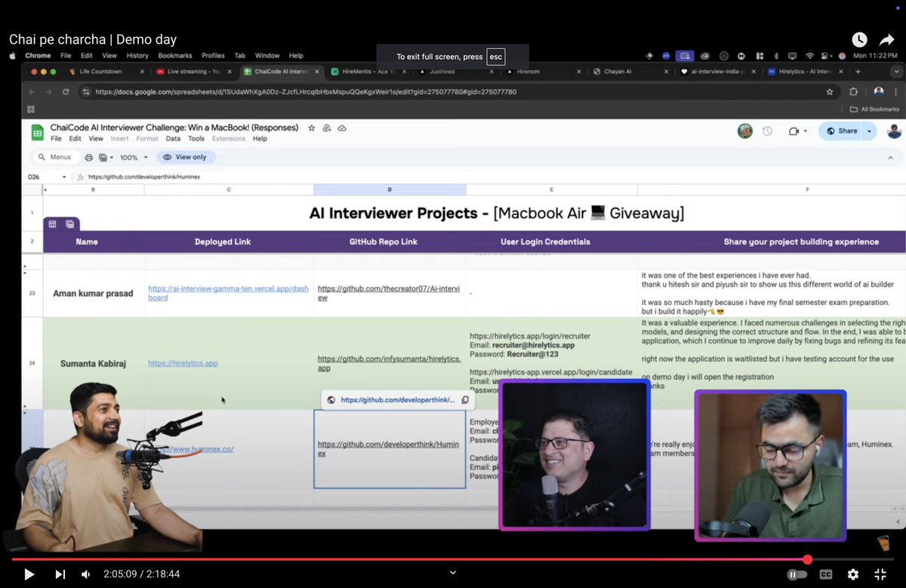Open the All Bookmarks folder
Image resolution: width=906 pixels, height=588 pixels.
[875, 109]
